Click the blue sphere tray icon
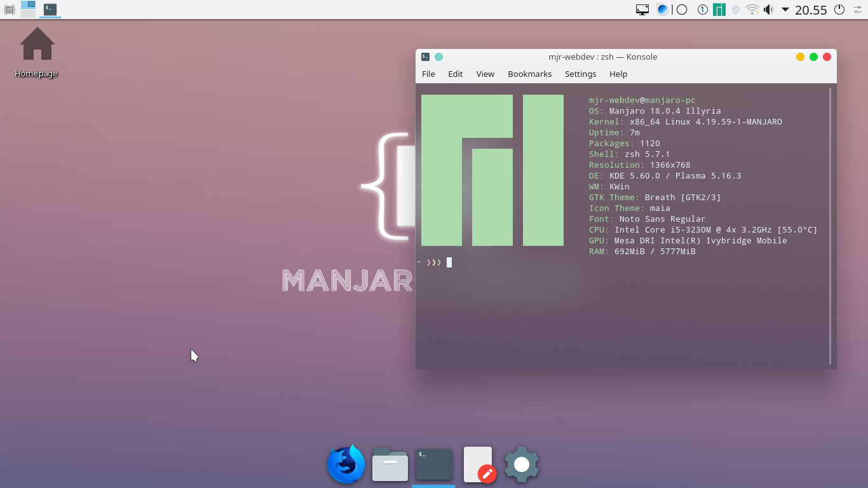868x488 pixels. coord(662,10)
